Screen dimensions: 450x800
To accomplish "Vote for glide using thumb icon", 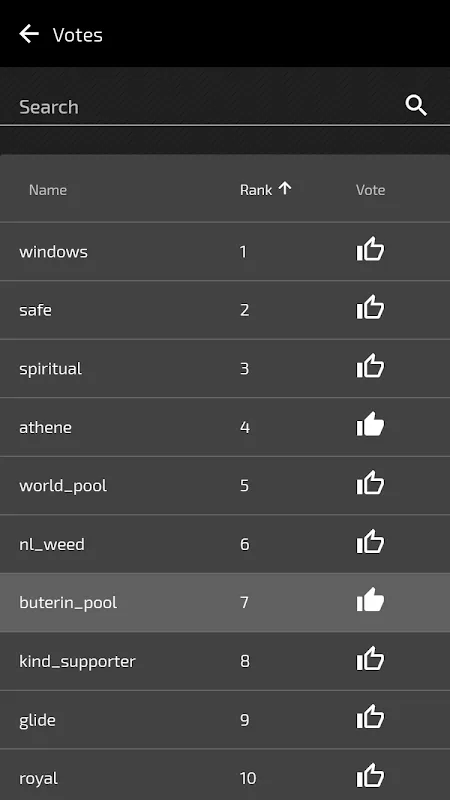I will click(x=370, y=717).
